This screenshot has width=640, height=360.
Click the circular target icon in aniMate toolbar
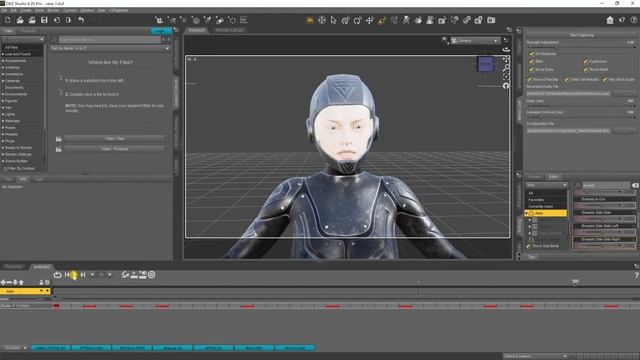(x=151, y=275)
